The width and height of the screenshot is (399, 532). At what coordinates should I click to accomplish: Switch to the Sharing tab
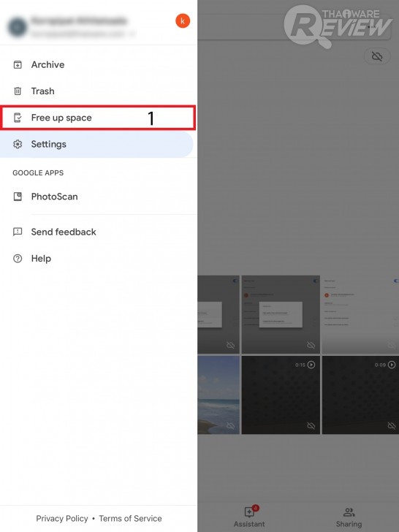[x=349, y=517]
